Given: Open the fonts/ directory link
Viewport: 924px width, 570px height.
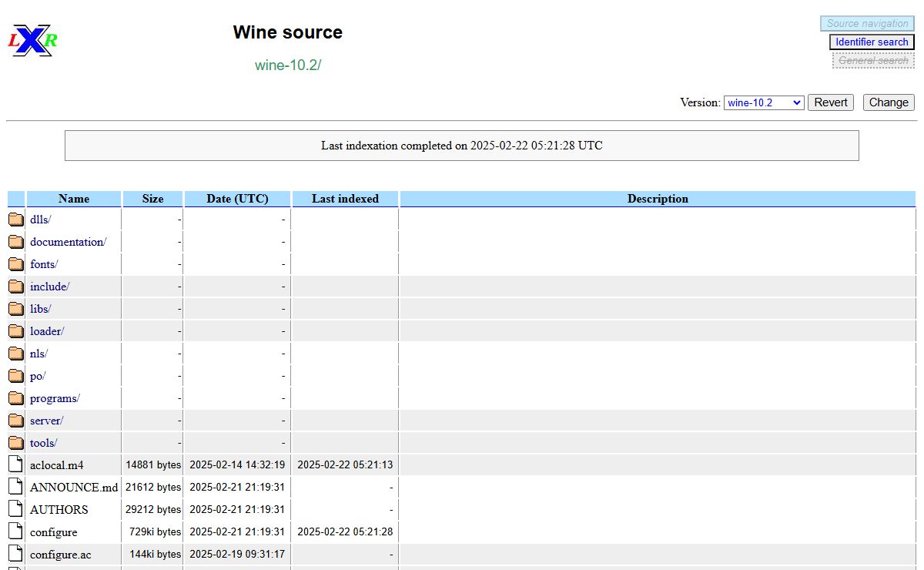Looking at the screenshot, I should pyautogui.click(x=44, y=264).
